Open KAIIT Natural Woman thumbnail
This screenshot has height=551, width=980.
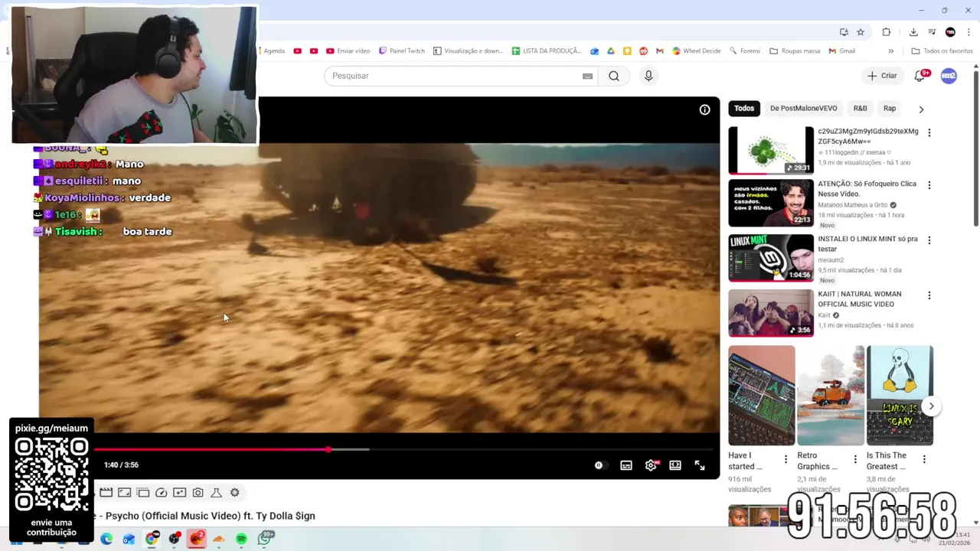coord(771,313)
